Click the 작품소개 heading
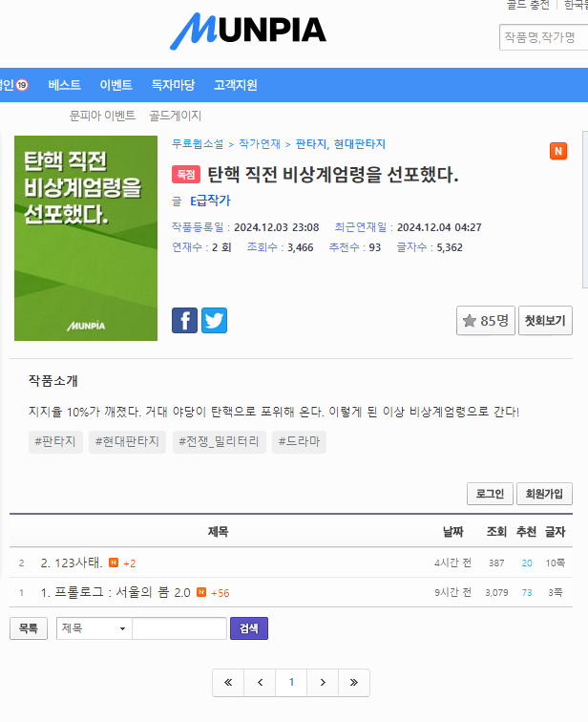588x722 pixels. [52, 381]
